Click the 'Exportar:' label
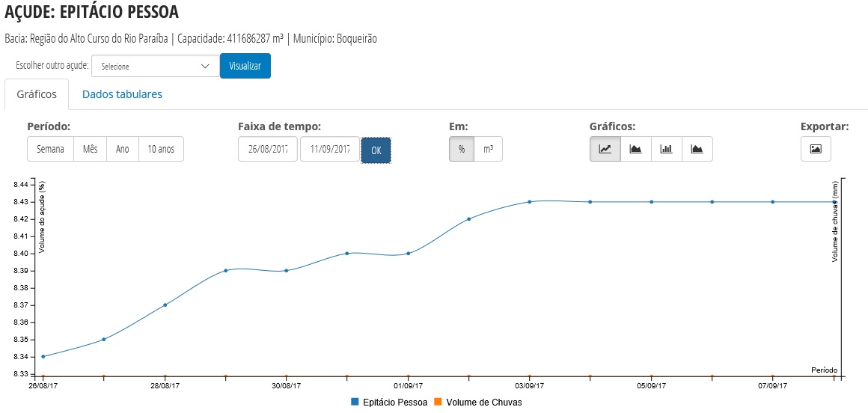This screenshot has width=868, height=413. tap(825, 126)
